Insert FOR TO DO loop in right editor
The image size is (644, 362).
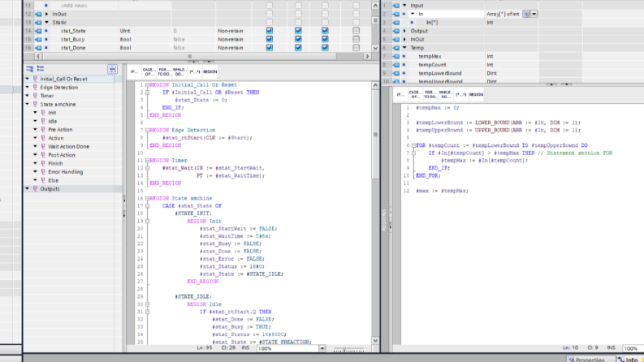click(x=430, y=95)
